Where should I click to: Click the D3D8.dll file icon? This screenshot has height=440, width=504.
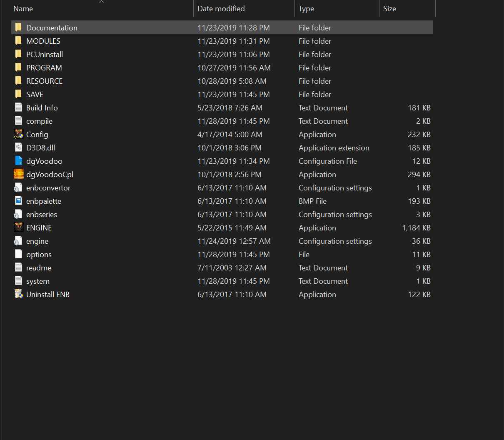click(x=18, y=147)
